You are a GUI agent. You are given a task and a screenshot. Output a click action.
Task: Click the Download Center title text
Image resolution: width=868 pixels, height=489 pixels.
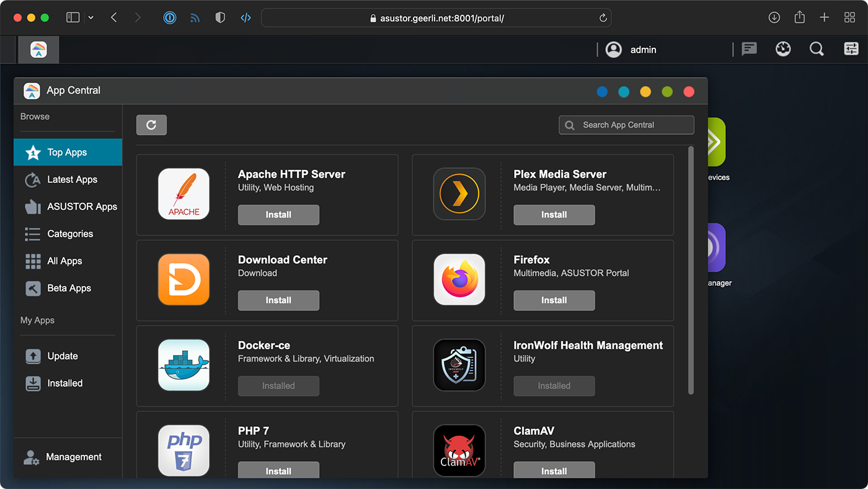coord(283,260)
